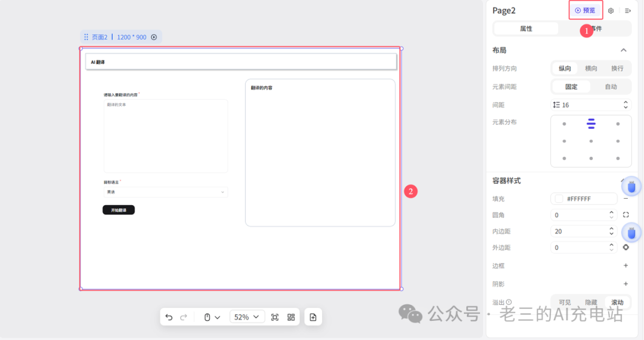644x340 pixels.
Task: Open the 52% zoom level dropdown
Action: click(247, 317)
